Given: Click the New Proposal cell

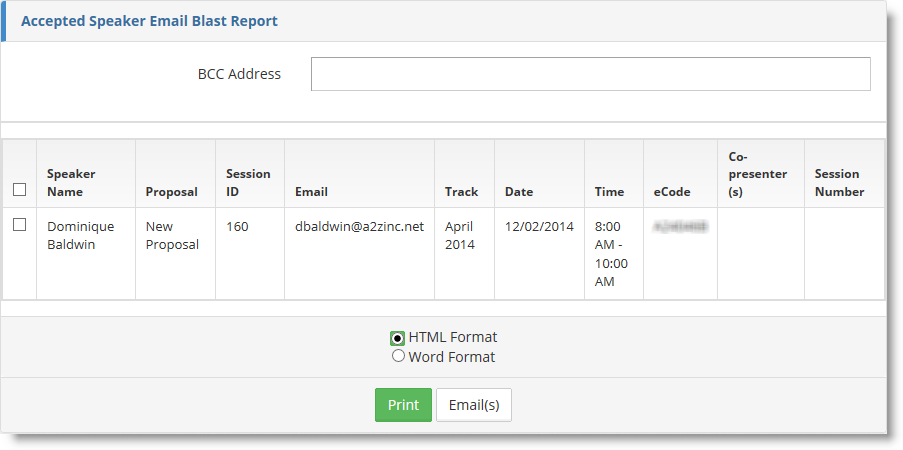Looking at the screenshot, I should click(x=172, y=235).
